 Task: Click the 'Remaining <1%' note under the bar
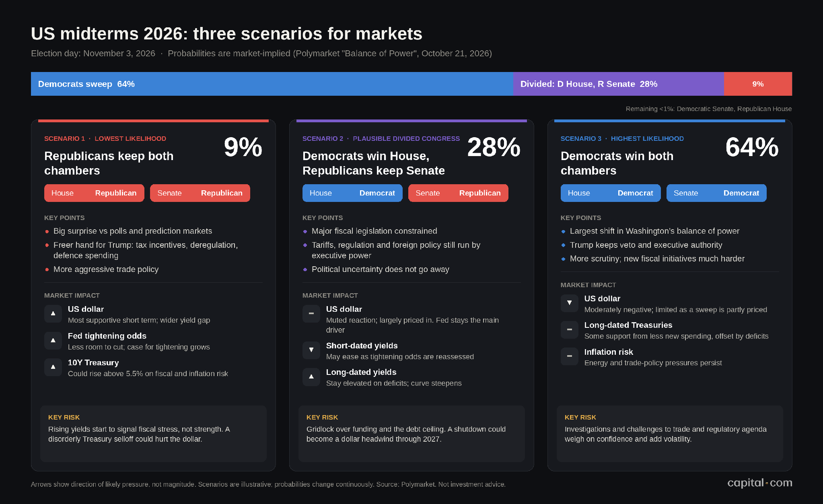[709, 109]
